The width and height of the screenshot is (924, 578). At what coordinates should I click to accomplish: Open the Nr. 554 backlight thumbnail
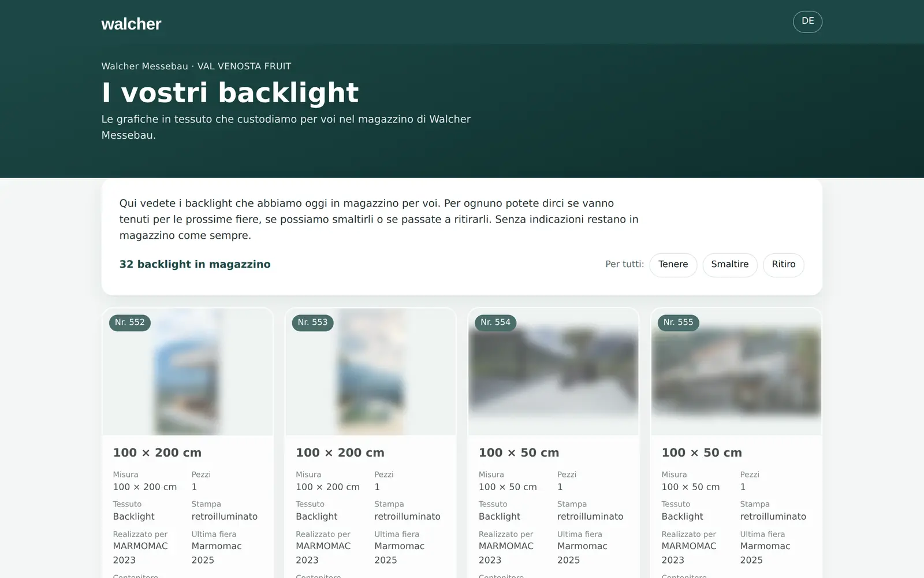point(553,372)
